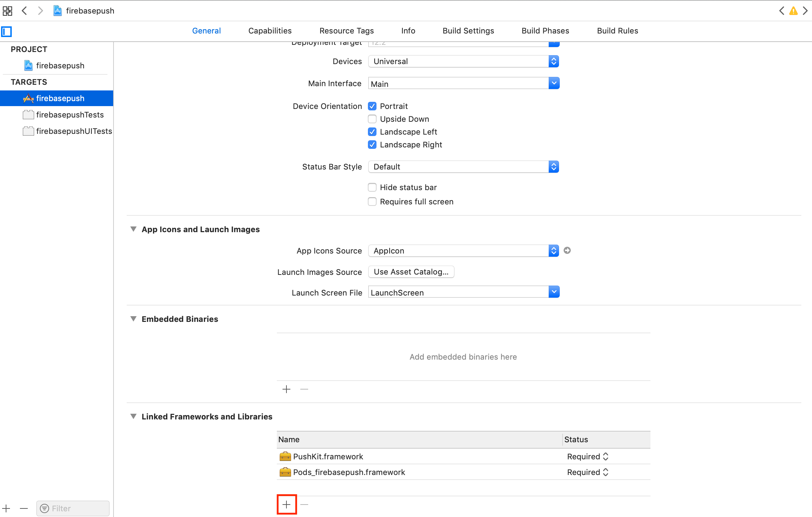The image size is (812, 517).
Task: Open the Devices dropdown showing Universal
Action: point(463,61)
